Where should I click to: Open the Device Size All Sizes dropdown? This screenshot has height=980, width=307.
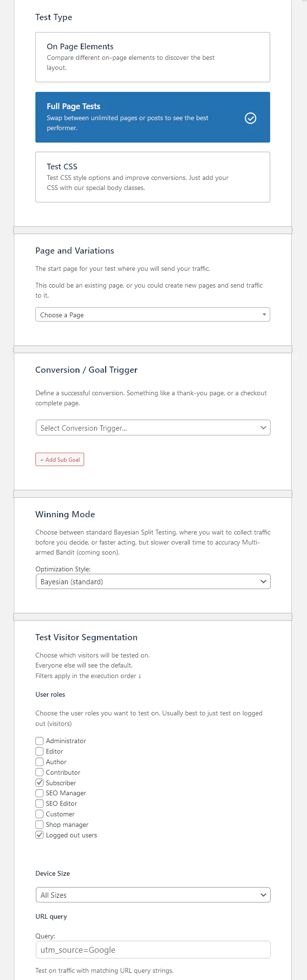click(153, 895)
